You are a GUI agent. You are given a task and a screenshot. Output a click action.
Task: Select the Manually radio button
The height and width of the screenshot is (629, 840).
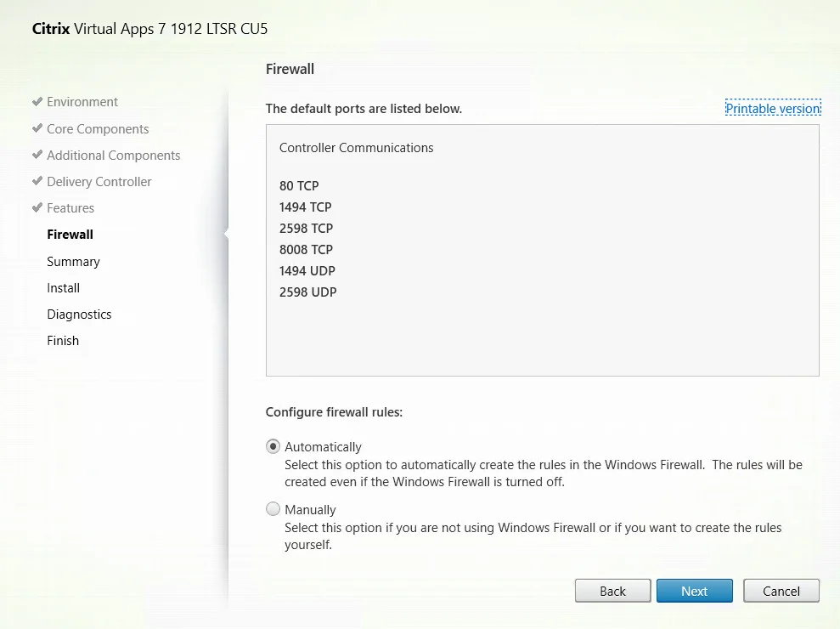pyautogui.click(x=273, y=508)
